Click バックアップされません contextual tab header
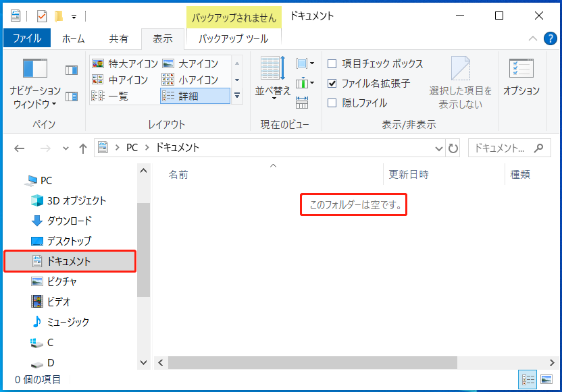Viewport: 562px width, 392px height. pos(234,17)
